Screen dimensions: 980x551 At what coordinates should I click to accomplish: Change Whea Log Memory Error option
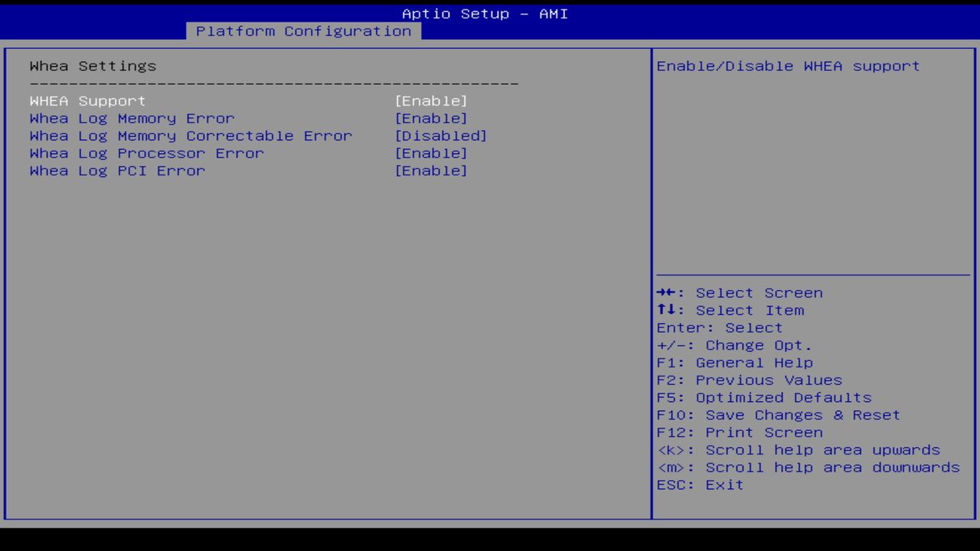click(x=131, y=118)
